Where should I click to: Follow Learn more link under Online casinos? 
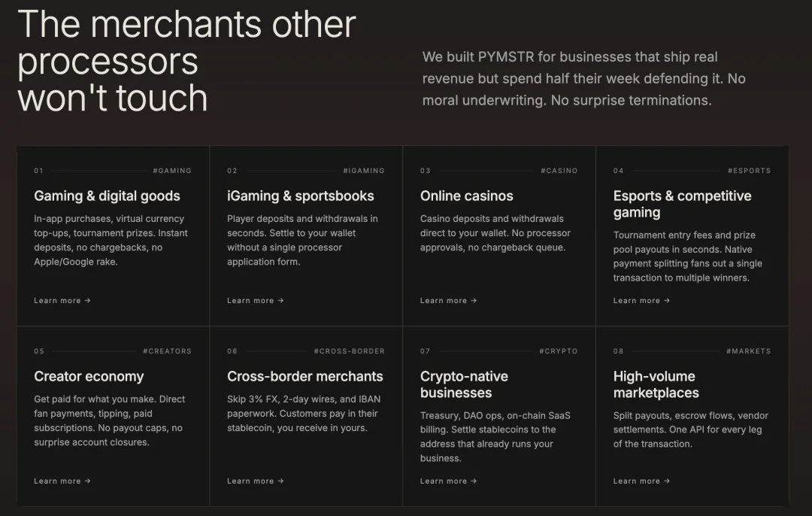448,300
